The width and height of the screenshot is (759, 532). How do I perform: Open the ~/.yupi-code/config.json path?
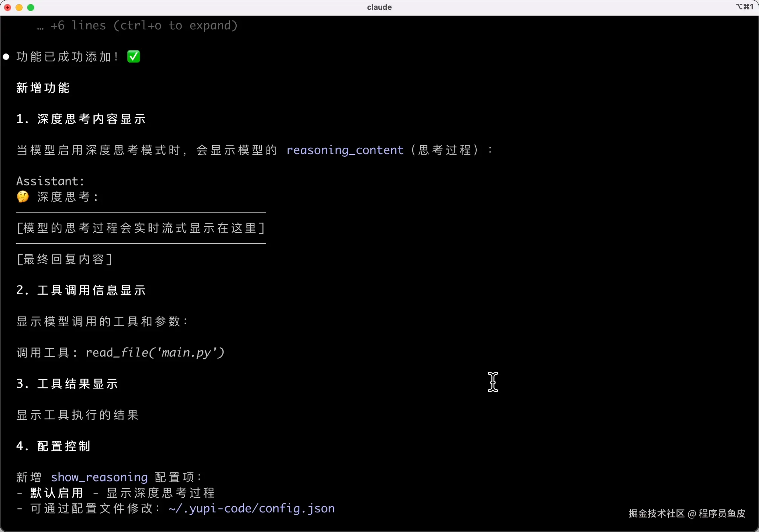tap(251, 508)
